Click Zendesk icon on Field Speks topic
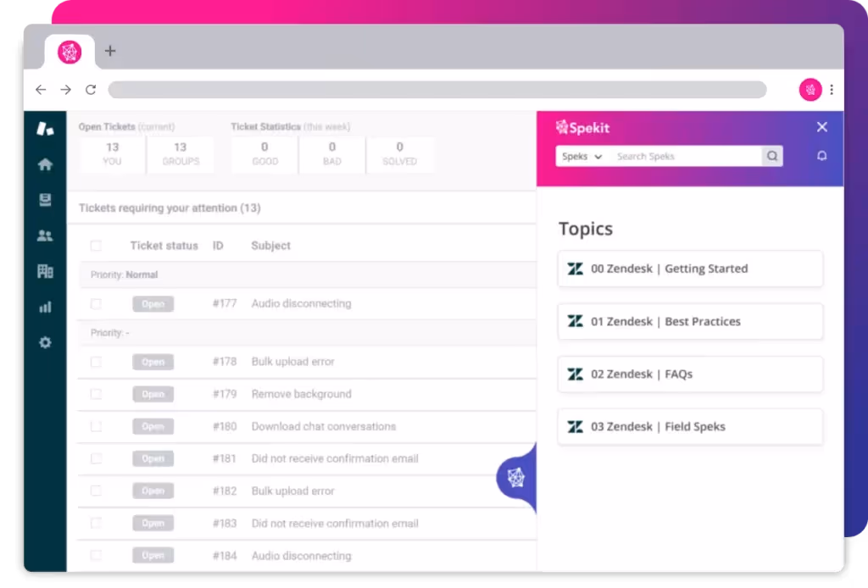This screenshot has width=868, height=588. coord(576,426)
